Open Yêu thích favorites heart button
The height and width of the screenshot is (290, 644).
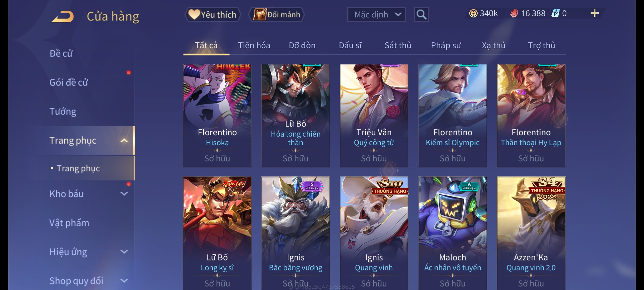coord(213,15)
